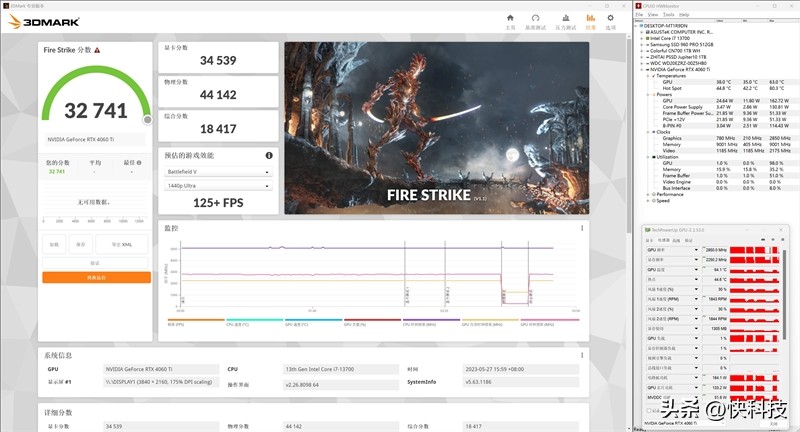
Task: Open the system info panel's three-dot menu
Action: (x=582, y=355)
